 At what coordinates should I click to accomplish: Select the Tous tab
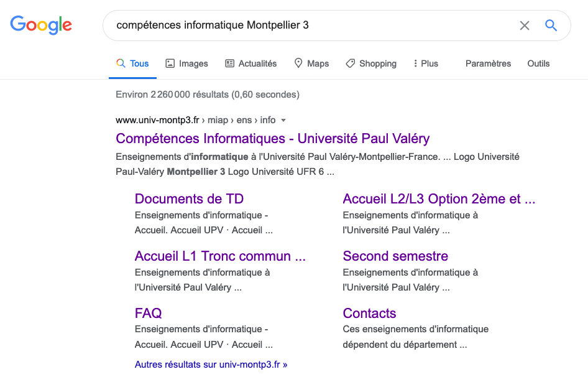tap(132, 63)
